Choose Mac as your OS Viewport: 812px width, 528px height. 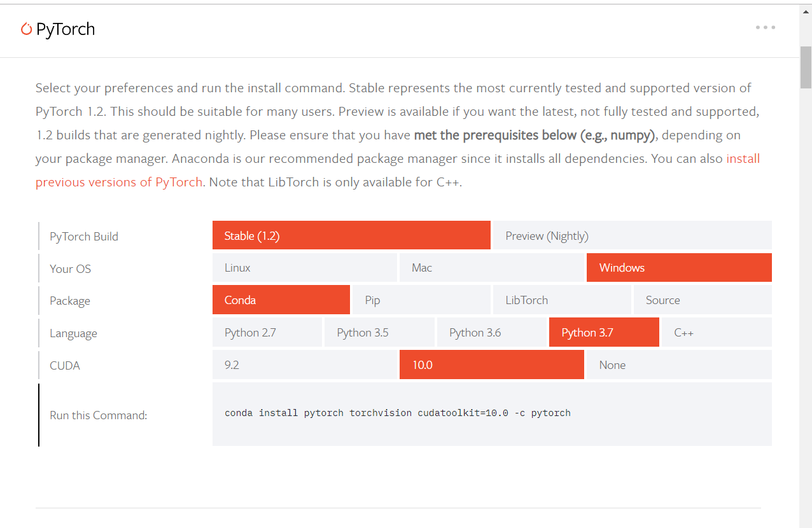point(492,268)
